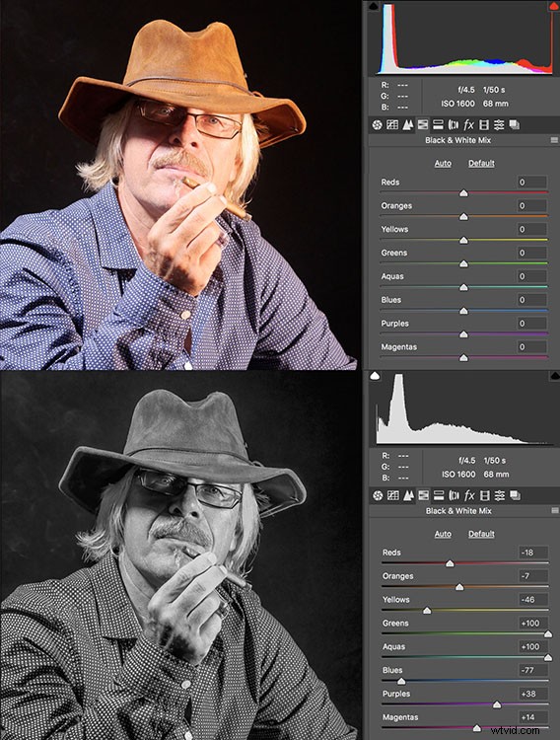This screenshot has width=560, height=740.
Task: Click the Yellows slider handle set to -46
Action: [x=427, y=611]
